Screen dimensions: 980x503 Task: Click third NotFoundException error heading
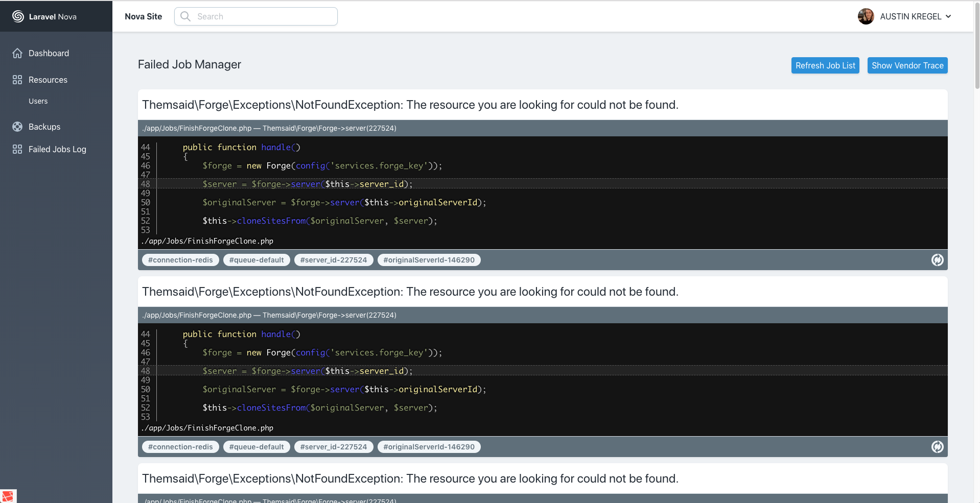[x=410, y=478]
